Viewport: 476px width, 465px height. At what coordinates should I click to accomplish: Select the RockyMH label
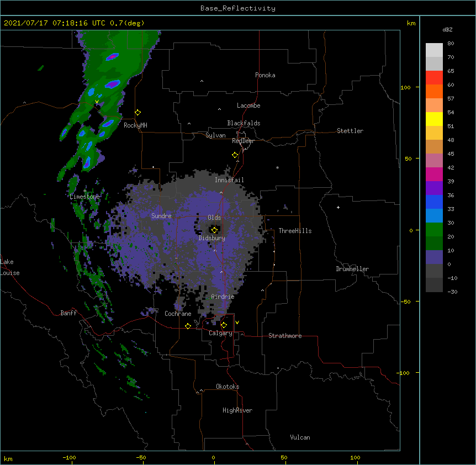135,125
